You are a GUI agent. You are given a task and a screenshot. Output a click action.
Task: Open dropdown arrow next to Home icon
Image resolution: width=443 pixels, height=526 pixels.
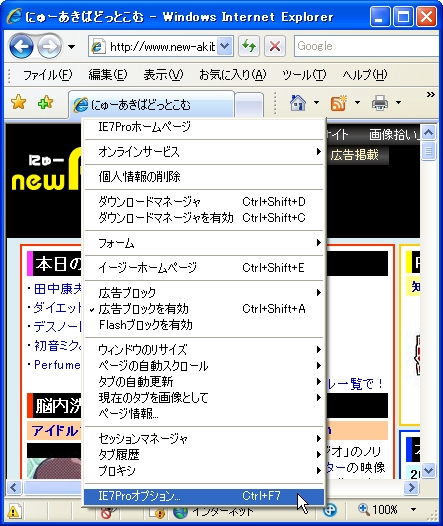click(316, 102)
